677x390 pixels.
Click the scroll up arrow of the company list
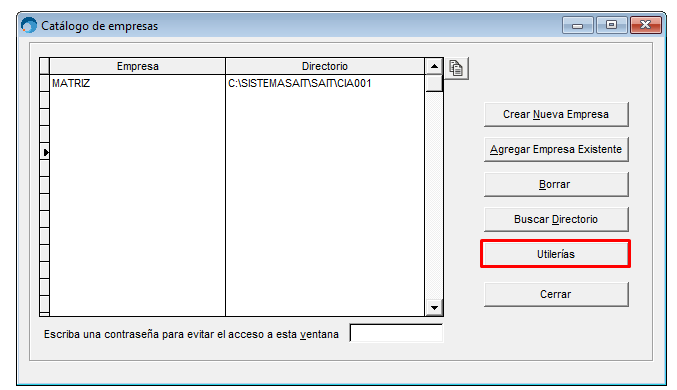pyautogui.click(x=434, y=67)
